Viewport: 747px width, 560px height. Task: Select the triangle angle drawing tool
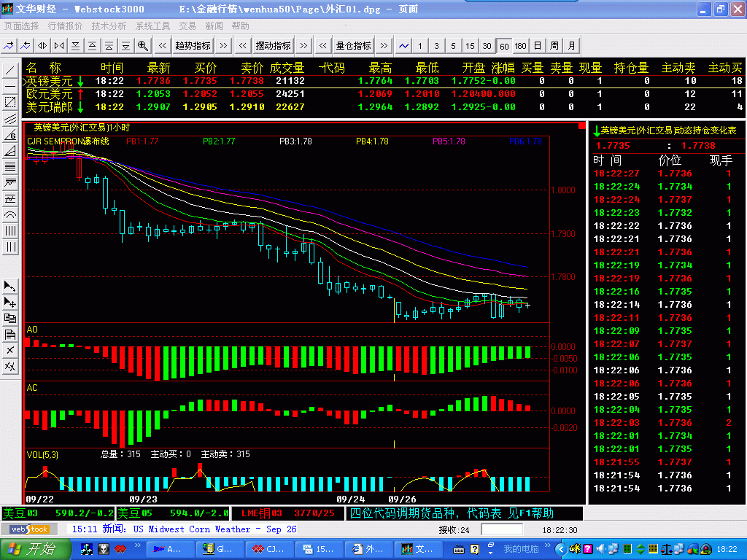click(10, 151)
